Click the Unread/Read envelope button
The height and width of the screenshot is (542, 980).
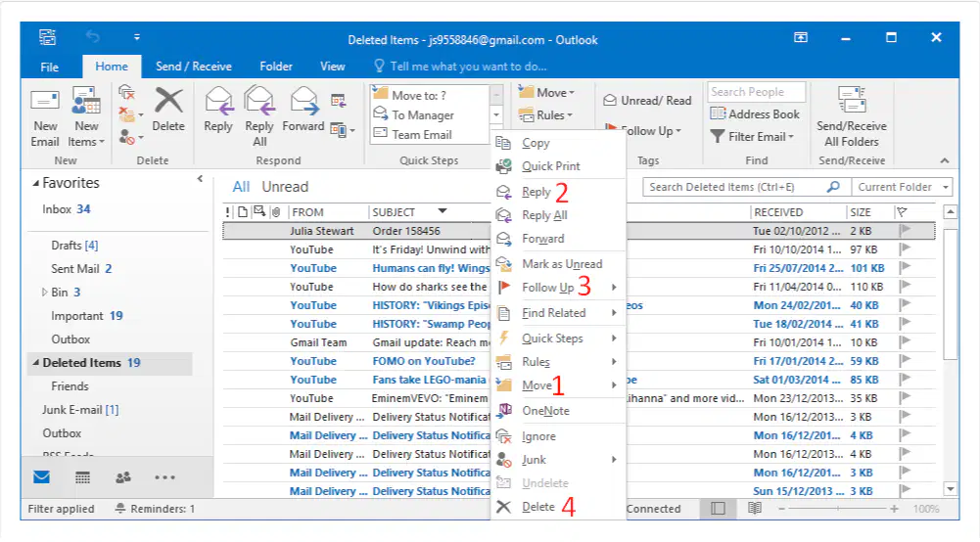(x=647, y=101)
